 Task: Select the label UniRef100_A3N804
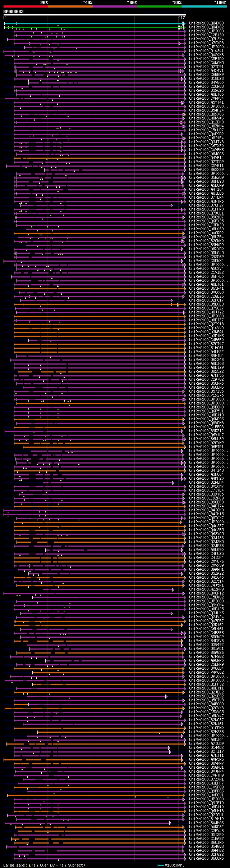point(206,475)
